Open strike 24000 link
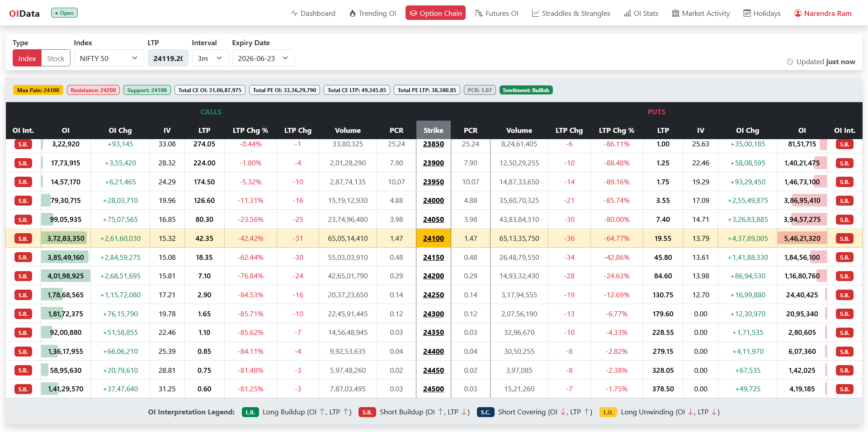The width and height of the screenshot is (868, 432). (x=434, y=201)
